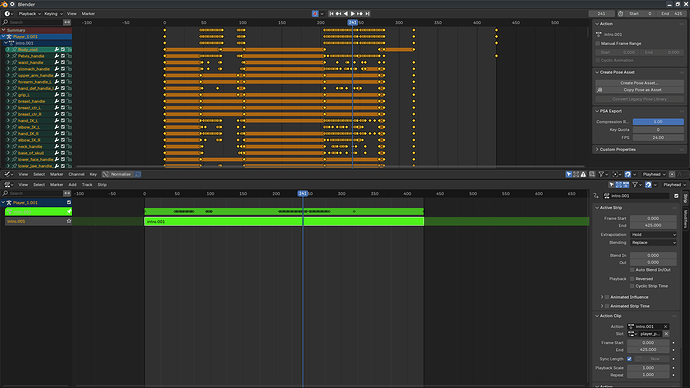
Task: Open the Marker menu in the dope sheet header
Action: point(88,14)
